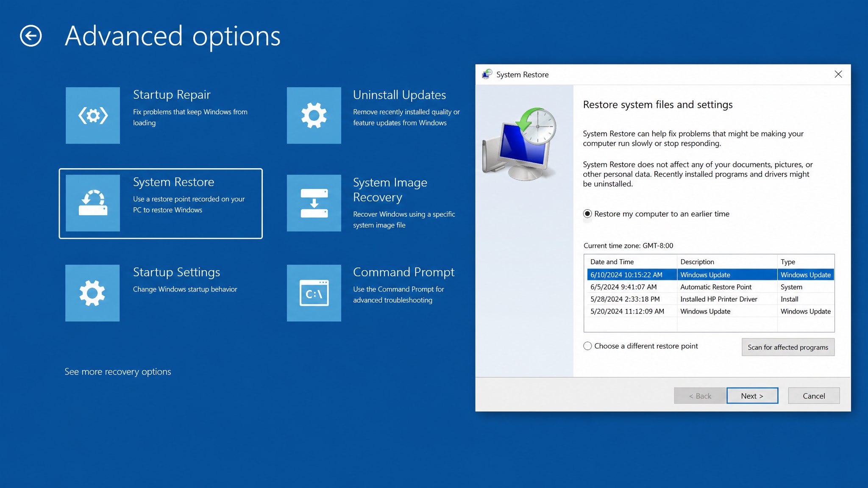The image size is (868, 488).
Task: Select Choose a different restore point option
Action: [x=640, y=346]
